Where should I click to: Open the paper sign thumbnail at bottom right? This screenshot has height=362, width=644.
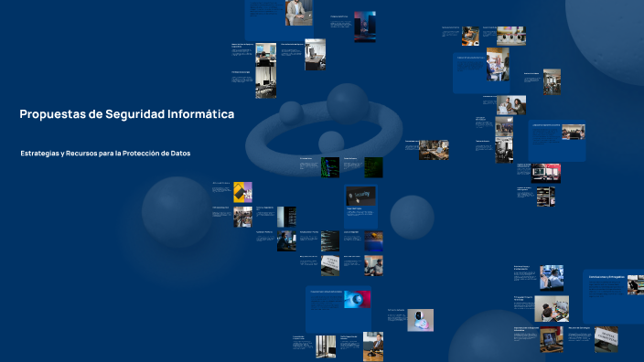coord(606,339)
